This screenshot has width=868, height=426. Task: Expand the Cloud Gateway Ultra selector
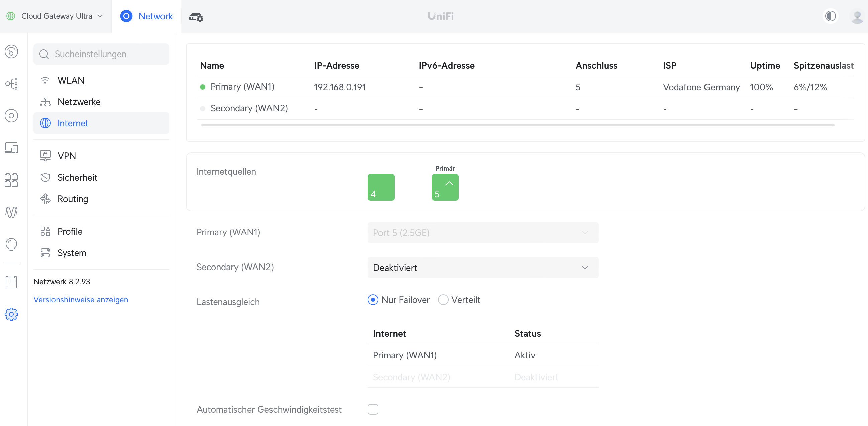tap(56, 16)
